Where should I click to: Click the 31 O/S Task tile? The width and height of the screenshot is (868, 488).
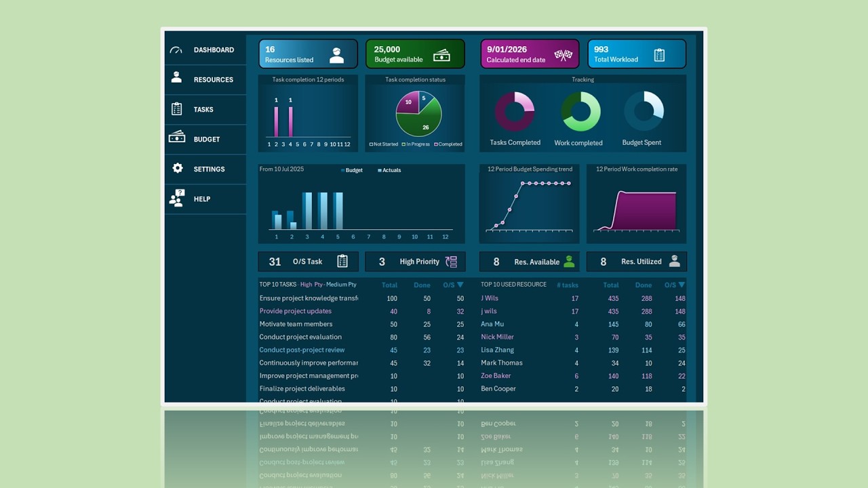[x=308, y=262]
